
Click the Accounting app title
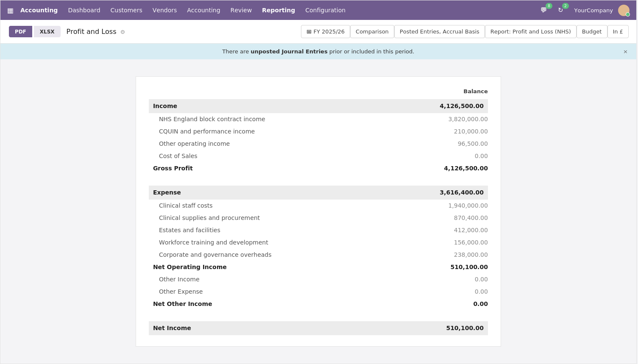[x=39, y=10]
